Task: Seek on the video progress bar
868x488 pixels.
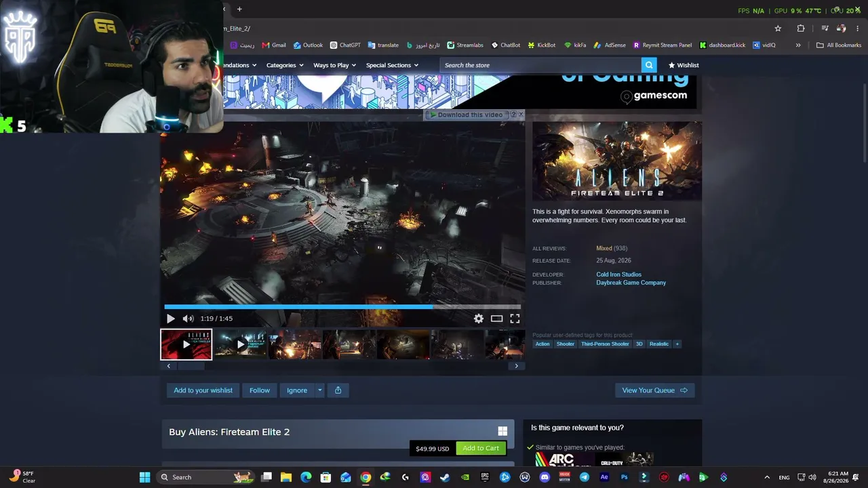Action: point(342,306)
